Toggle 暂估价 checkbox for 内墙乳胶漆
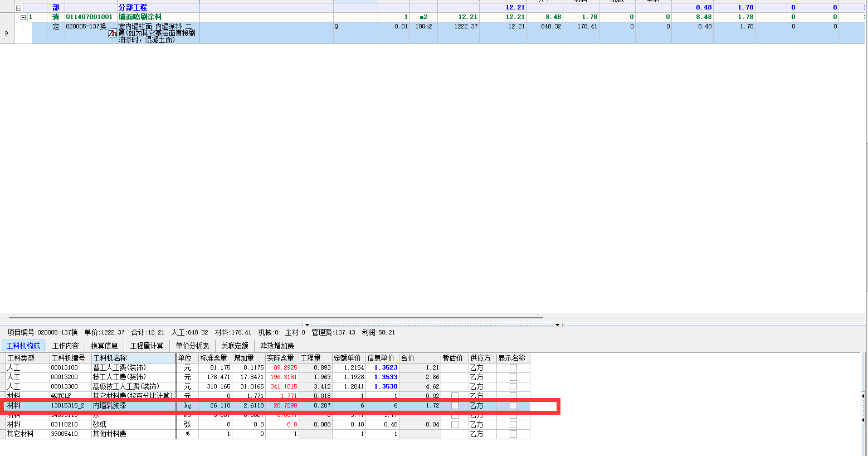868x456 pixels. pyautogui.click(x=455, y=406)
